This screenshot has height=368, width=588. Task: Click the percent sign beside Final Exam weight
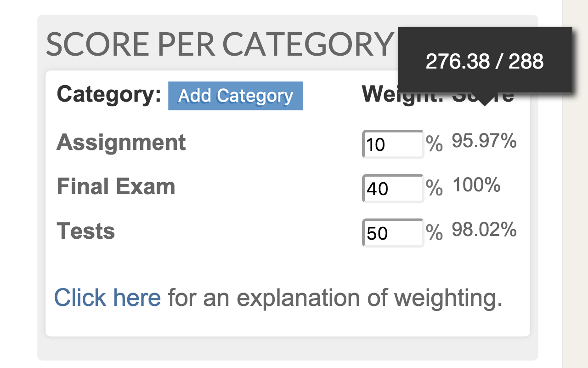(435, 188)
